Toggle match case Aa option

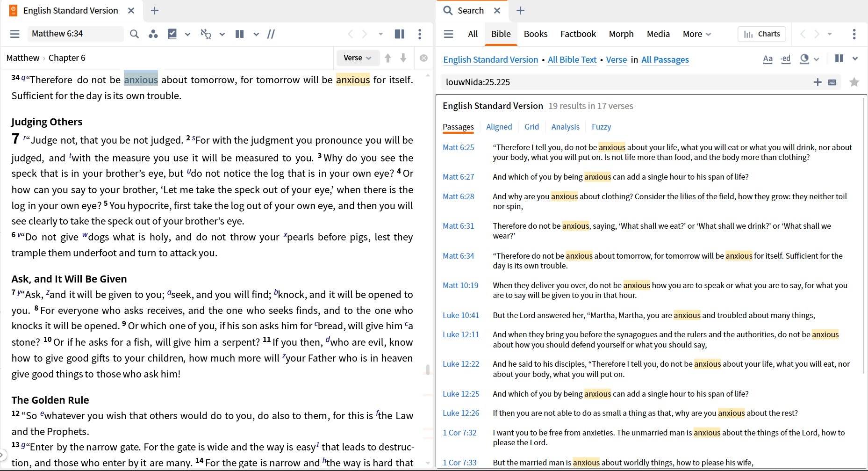click(x=768, y=59)
